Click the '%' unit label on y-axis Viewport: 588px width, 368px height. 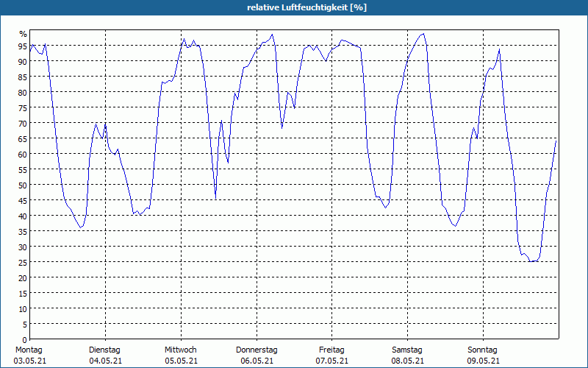(x=24, y=34)
